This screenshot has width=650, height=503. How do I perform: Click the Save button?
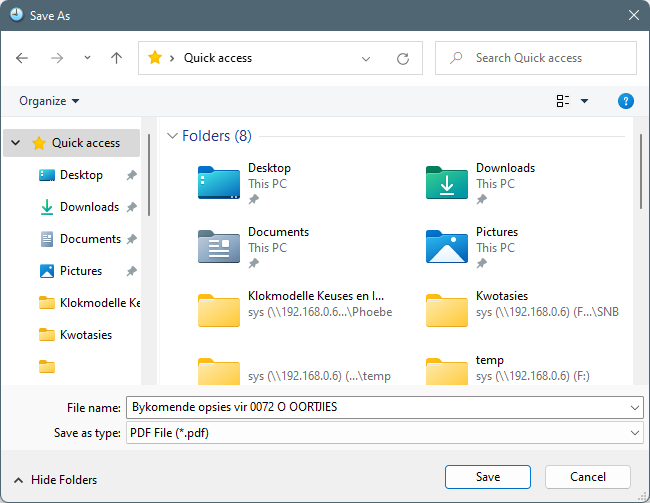488,477
